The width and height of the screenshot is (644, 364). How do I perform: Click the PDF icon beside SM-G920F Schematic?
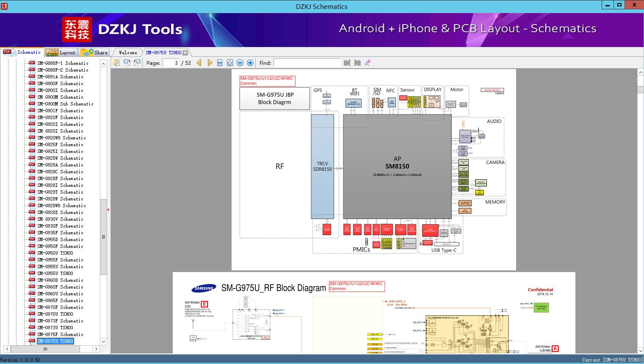click(x=32, y=117)
